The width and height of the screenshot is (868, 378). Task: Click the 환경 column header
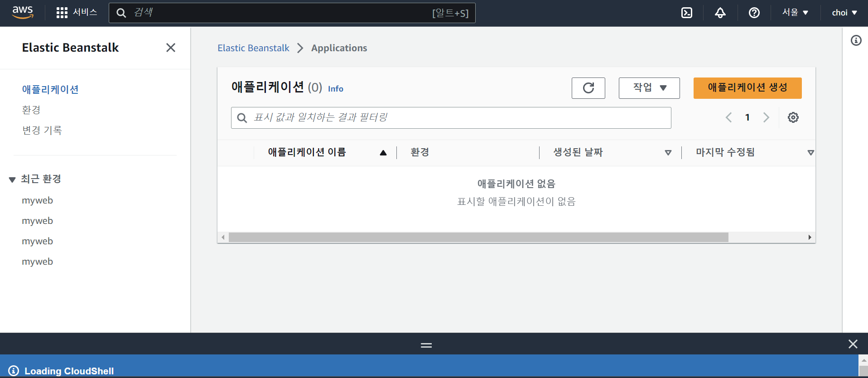point(420,152)
